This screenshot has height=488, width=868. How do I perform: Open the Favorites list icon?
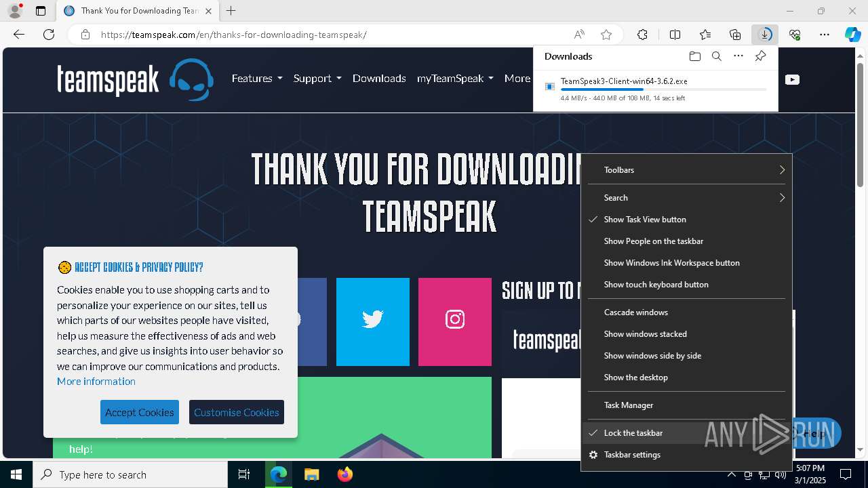point(705,35)
